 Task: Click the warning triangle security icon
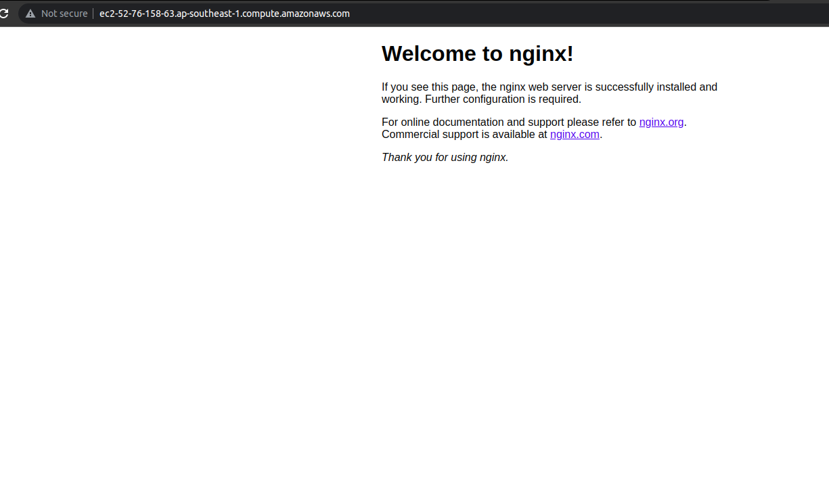click(30, 14)
